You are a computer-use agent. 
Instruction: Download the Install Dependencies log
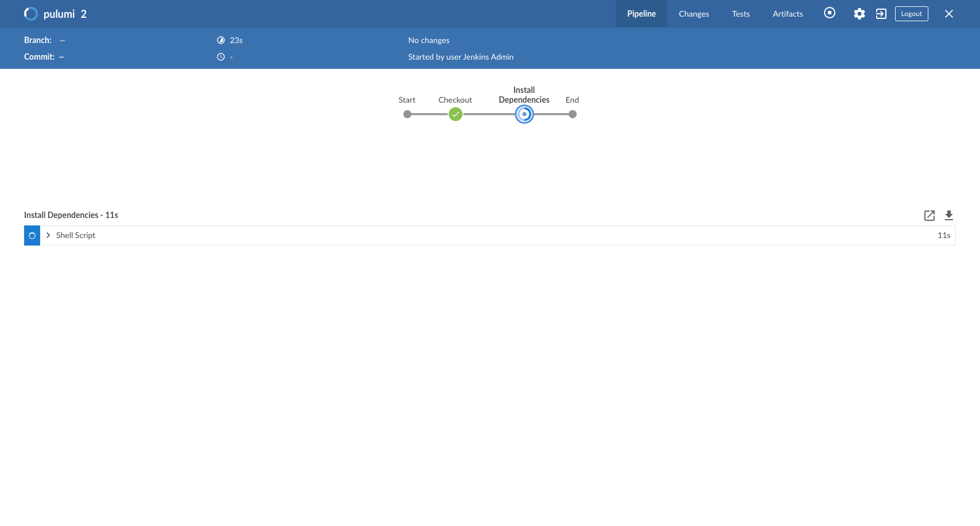[x=949, y=215]
